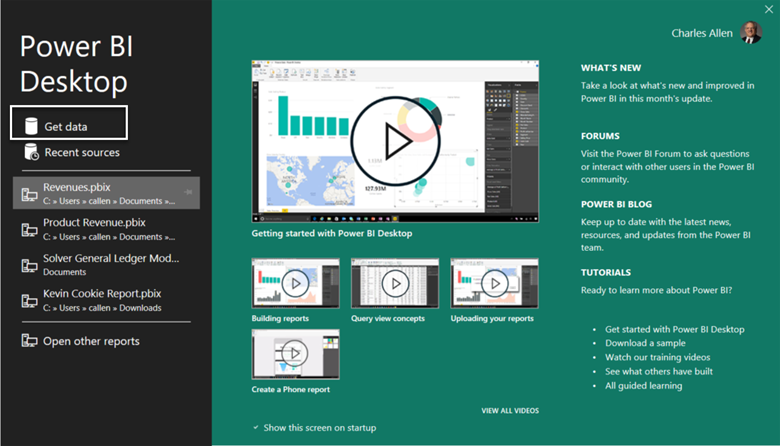Play the Getting started with Power BI video

click(395, 141)
